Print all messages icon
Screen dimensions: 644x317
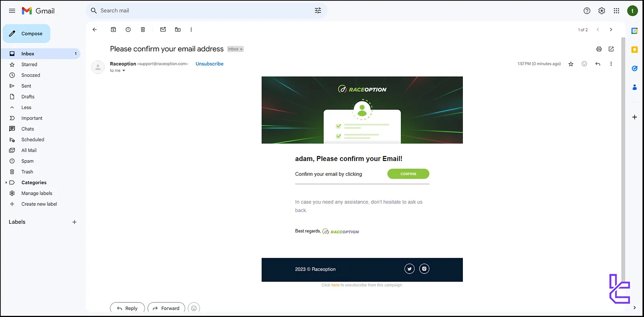[x=599, y=49]
